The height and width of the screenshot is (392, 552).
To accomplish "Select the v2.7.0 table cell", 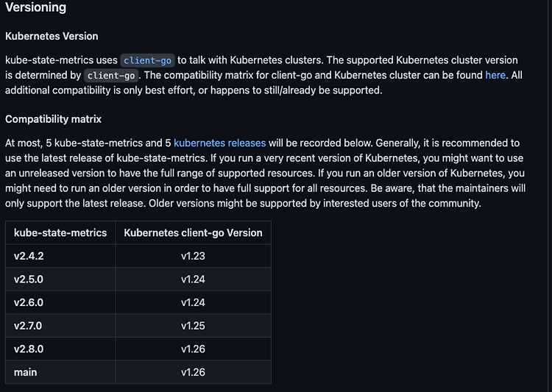I will pyautogui.click(x=60, y=326).
